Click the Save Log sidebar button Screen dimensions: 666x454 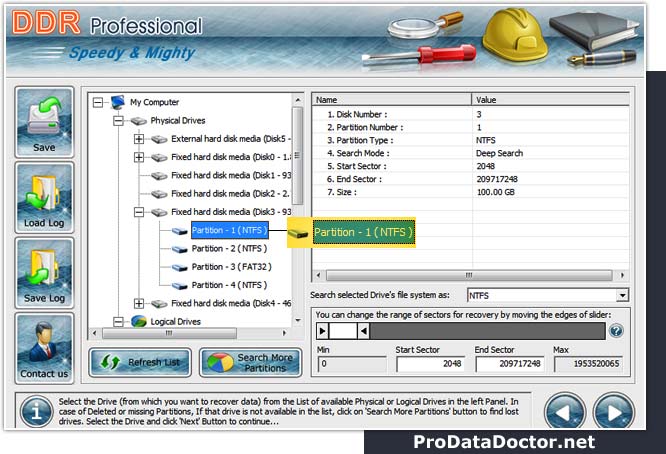pyautogui.click(x=44, y=273)
